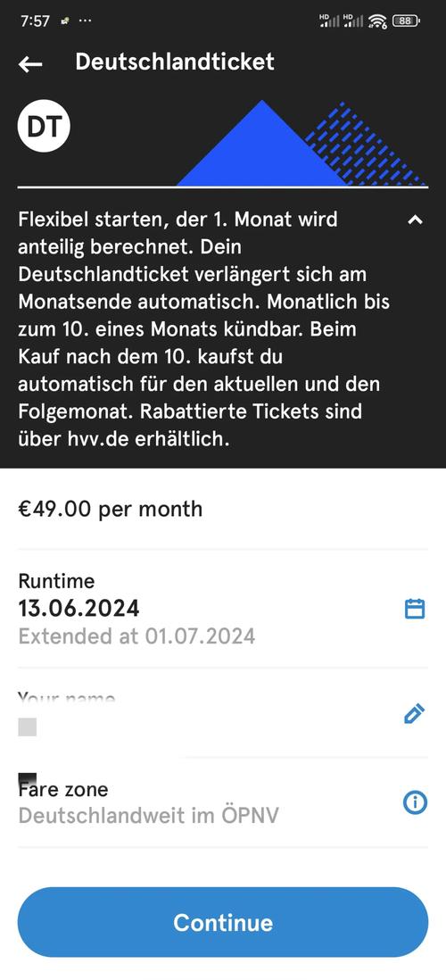This screenshot has width=446, height=980.
Task: Show Fare zone info icon
Action: coord(415,802)
